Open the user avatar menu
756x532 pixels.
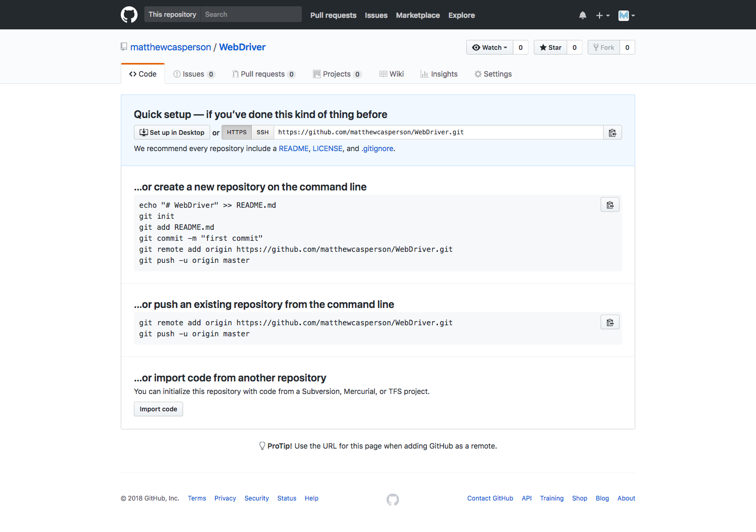[626, 15]
